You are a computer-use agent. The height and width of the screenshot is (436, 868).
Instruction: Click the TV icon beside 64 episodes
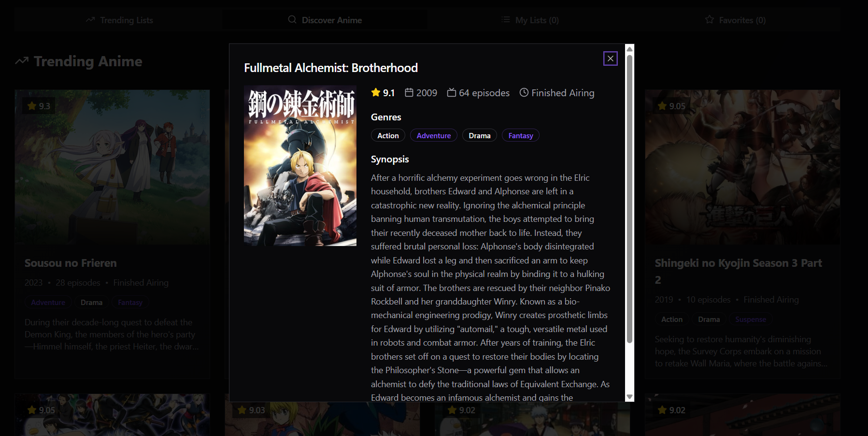pos(452,92)
